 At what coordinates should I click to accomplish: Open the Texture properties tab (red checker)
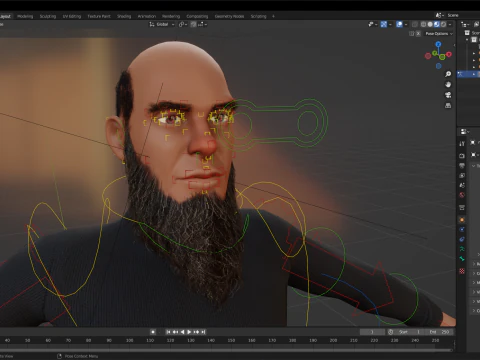click(462, 271)
